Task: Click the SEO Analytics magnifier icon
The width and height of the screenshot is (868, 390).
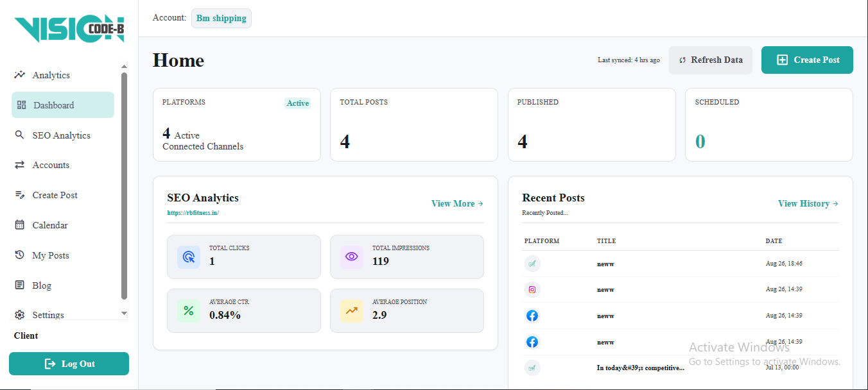Action: (x=19, y=135)
